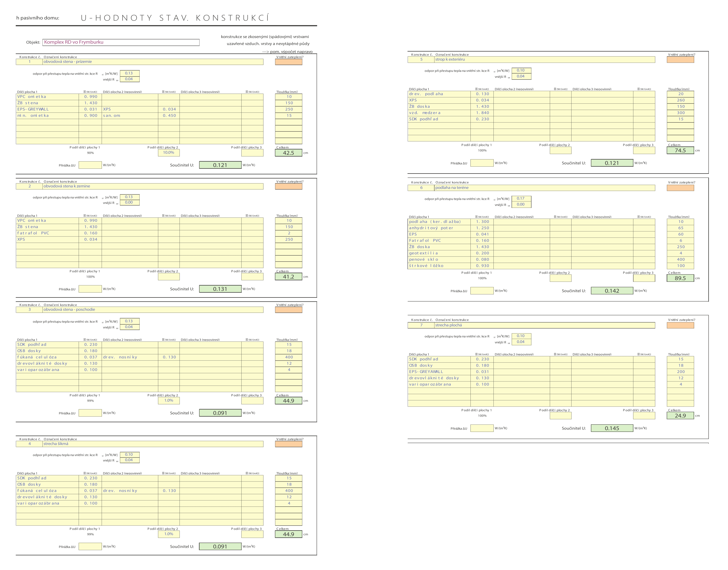The height and width of the screenshot is (570, 728).
Task: Click the orange 'Vnitřní zateplení?' box for construction 1
Action: (x=288, y=62)
